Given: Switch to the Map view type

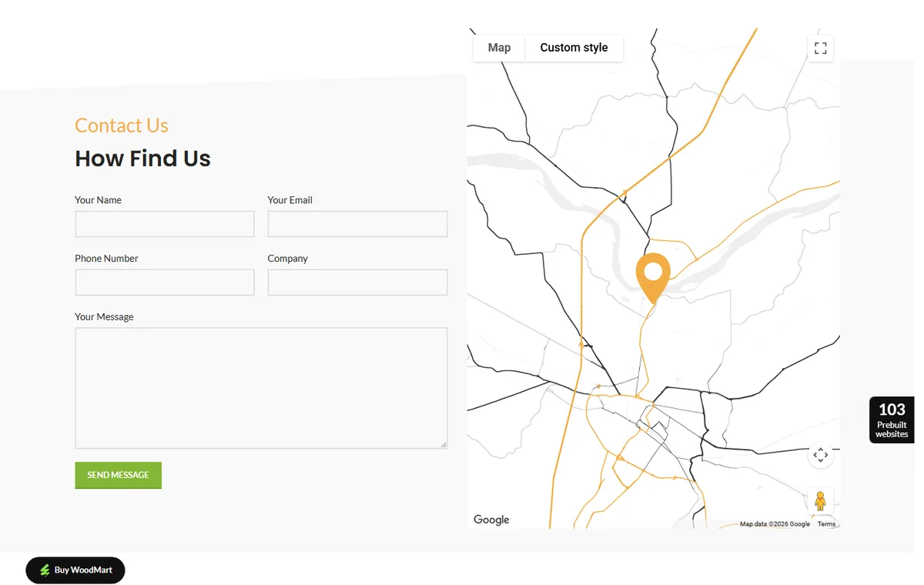Looking at the screenshot, I should (x=499, y=48).
